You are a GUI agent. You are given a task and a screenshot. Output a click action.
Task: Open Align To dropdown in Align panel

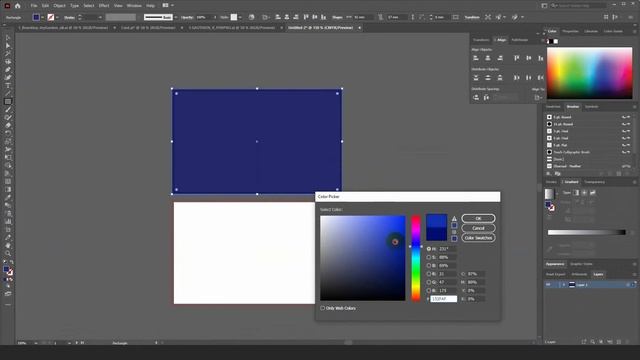(538, 98)
